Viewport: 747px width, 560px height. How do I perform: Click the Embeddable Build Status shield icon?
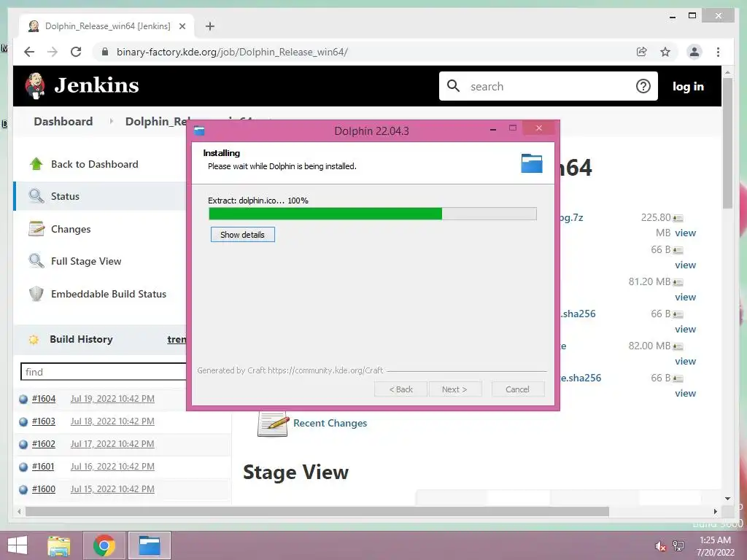click(36, 294)
